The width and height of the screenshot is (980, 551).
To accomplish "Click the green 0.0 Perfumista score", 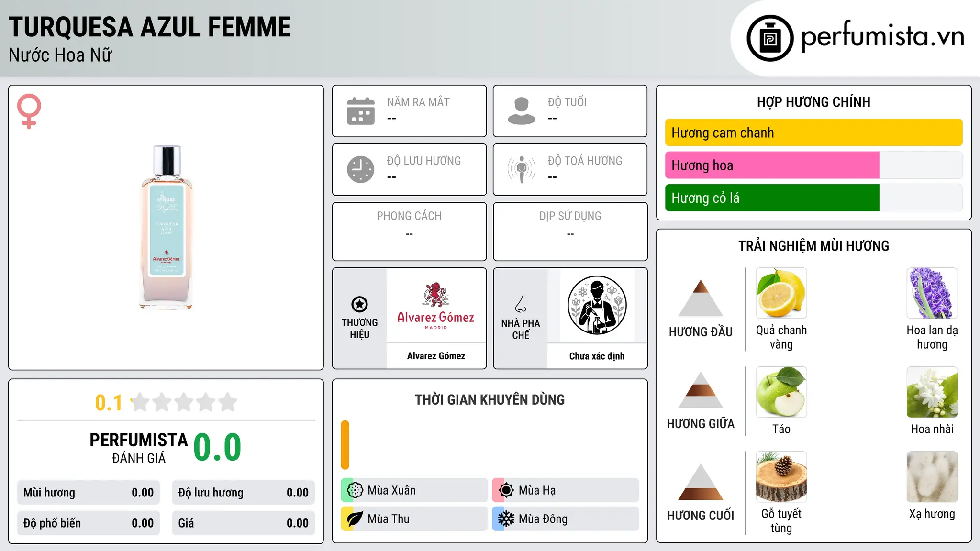I will 217,447.
